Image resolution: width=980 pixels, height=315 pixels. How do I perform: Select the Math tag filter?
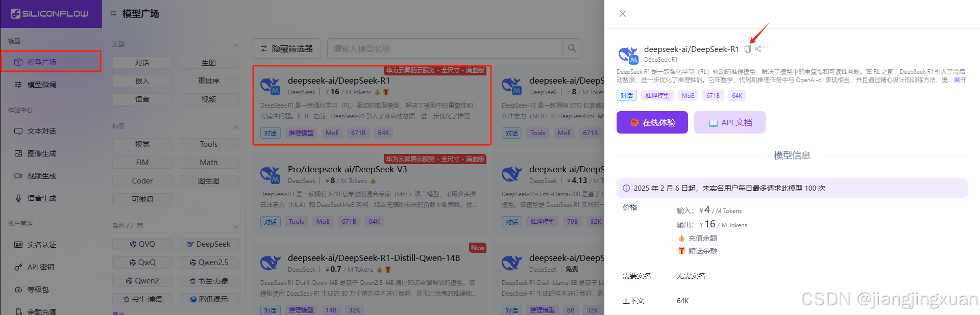pos(209,163)
